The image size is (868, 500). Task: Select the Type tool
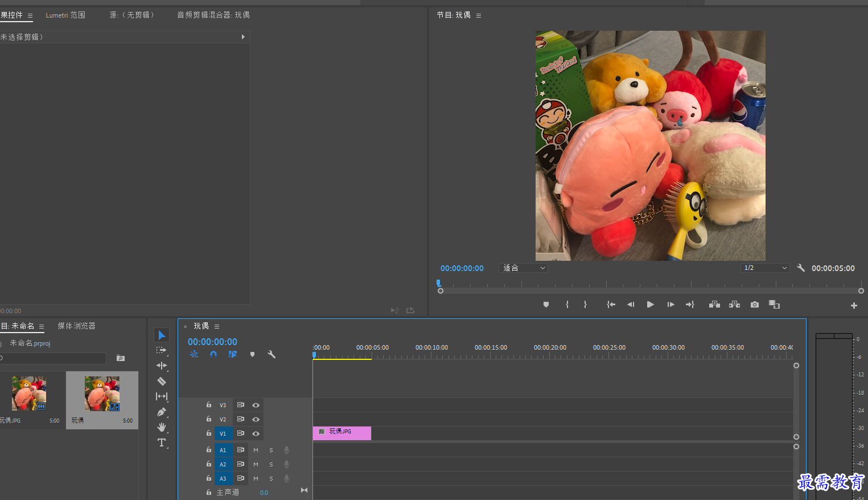(162, 442)
